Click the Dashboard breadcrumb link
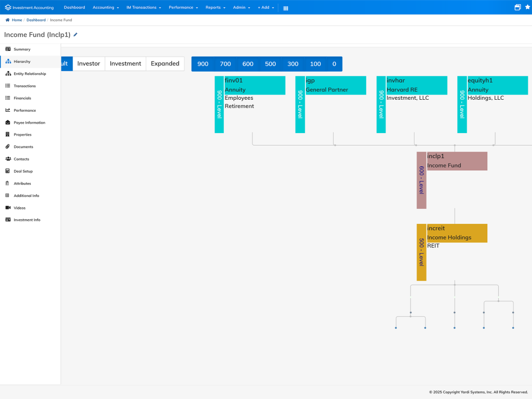Screen dimensions: 532x399 36,20
